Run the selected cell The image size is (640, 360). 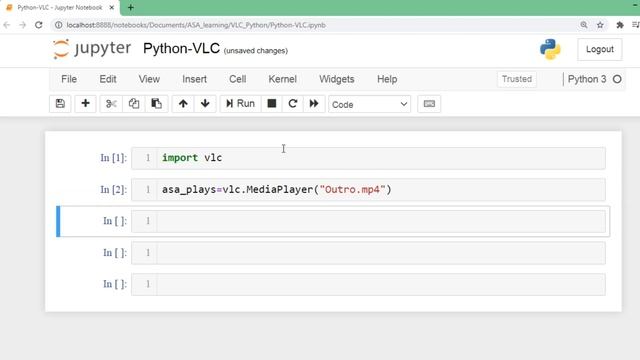tap(240, 104)
